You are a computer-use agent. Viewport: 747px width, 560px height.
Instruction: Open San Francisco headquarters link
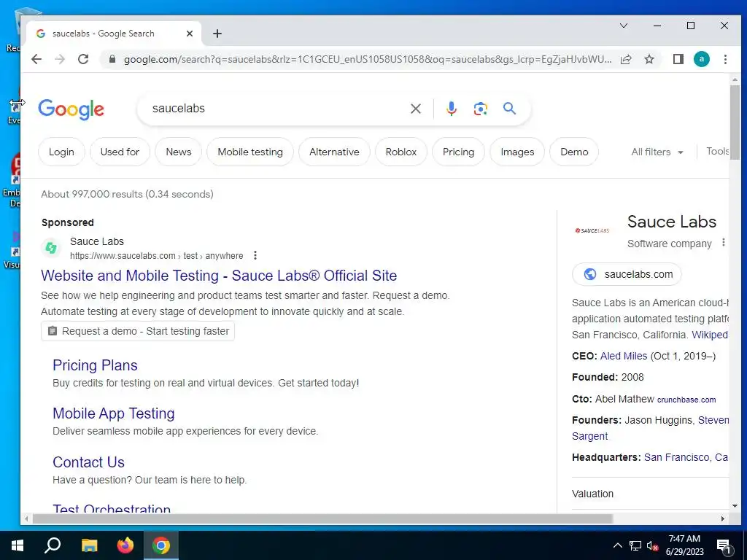[x=686, y=457]
